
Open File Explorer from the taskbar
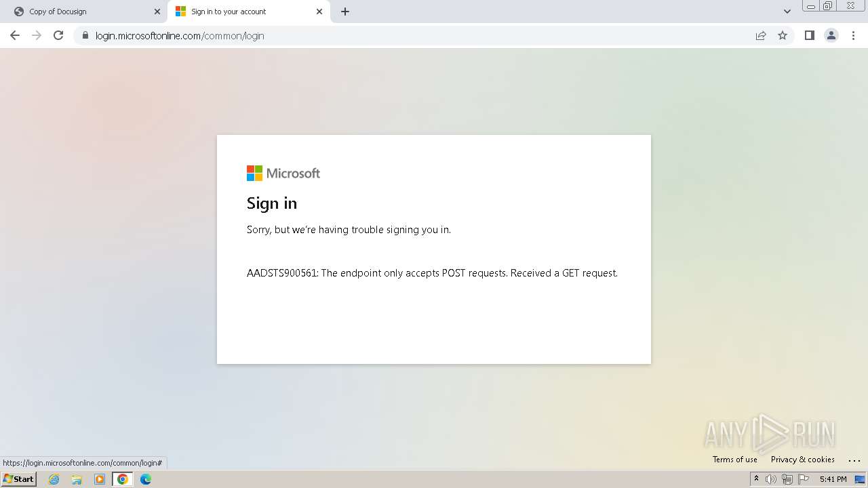[x=77, y=479]
